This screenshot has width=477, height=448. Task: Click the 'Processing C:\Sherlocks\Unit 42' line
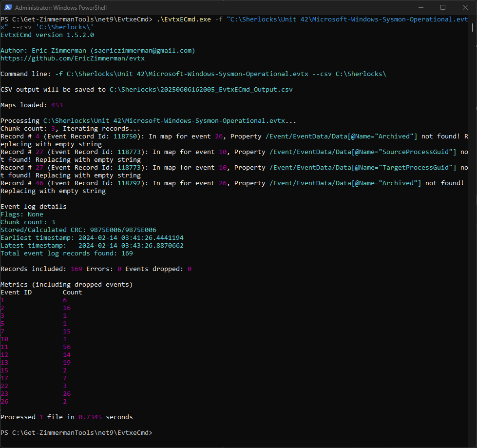point(148,120)
